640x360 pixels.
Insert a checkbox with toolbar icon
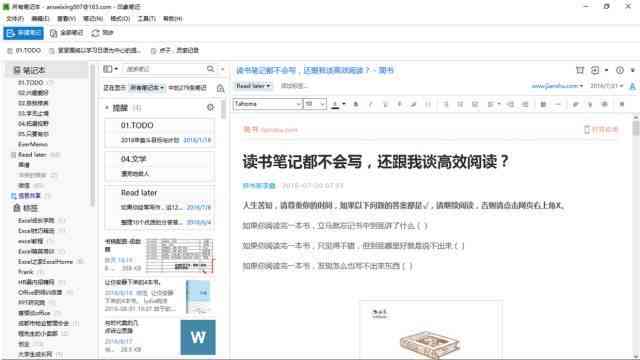475,104
